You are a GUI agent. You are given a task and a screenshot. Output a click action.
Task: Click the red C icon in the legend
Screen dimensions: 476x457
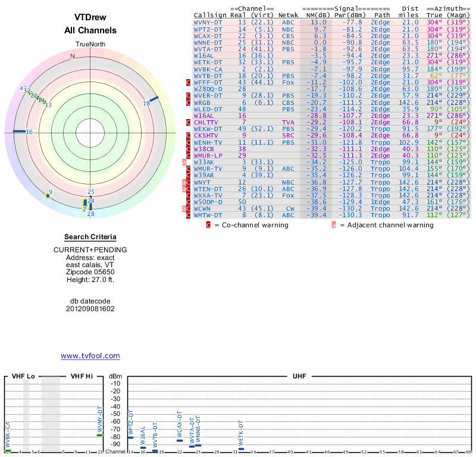tap(208, 225)
